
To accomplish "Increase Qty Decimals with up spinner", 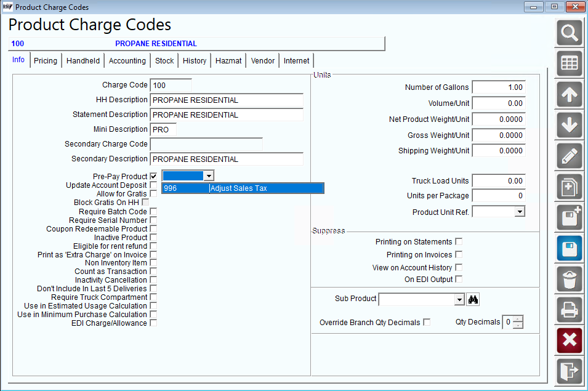I will pos(518,319).
